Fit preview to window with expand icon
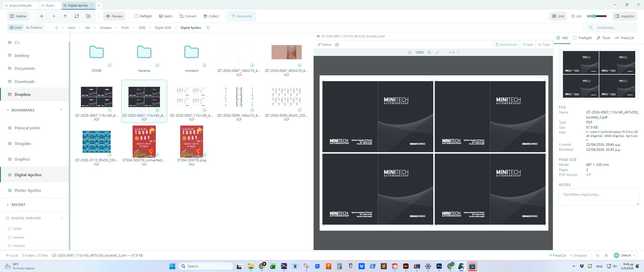644x272 pixels. pos(437,52)
